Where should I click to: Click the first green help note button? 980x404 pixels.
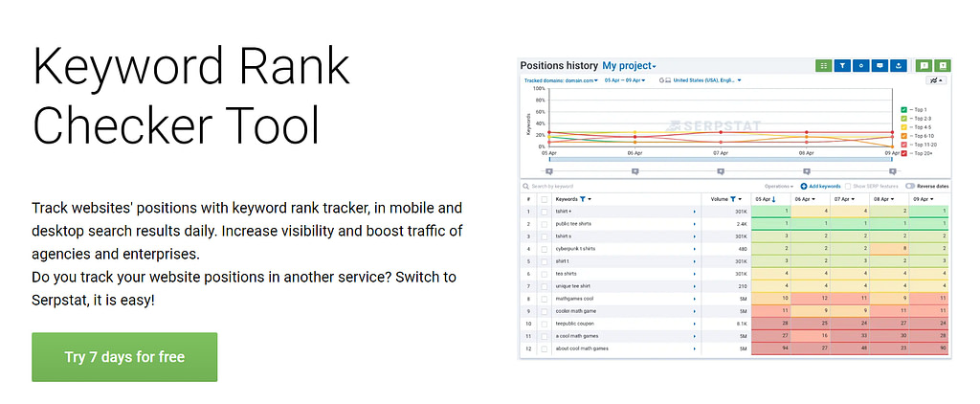(924, 66)
